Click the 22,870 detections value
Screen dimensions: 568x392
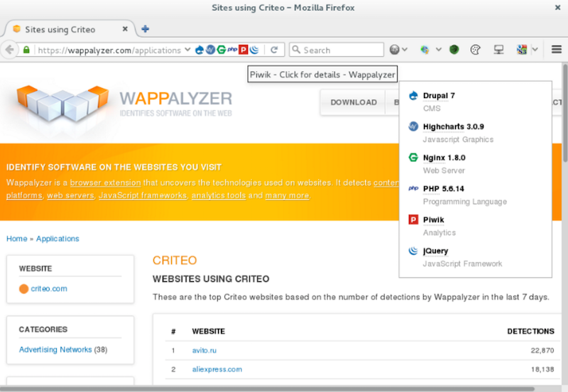coord(542,350)
